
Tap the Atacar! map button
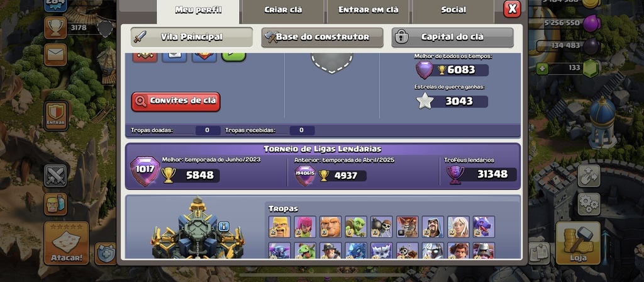pyautogui.click(x=66, y=243)
